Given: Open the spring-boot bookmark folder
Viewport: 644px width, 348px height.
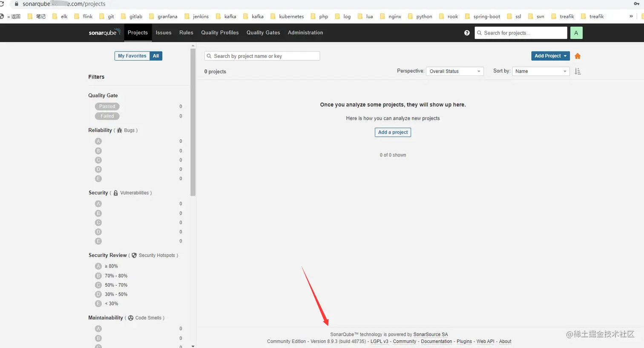Looking at the screenshot, I should pyautogui.click(x=483, y=16).
